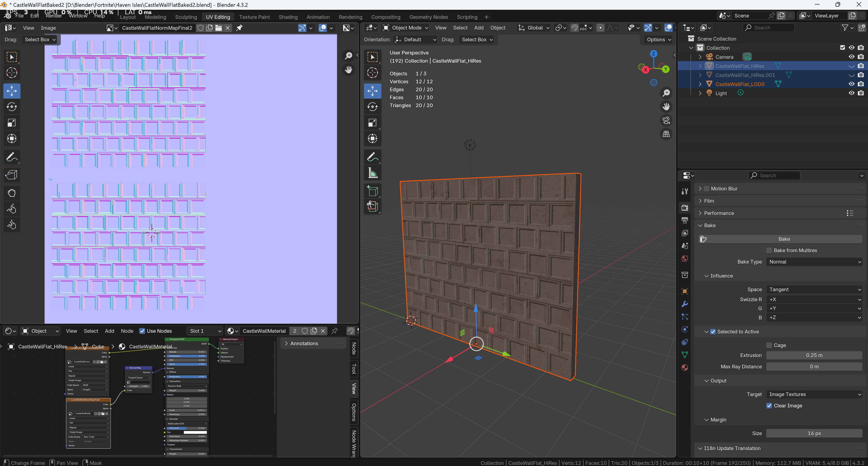Open the Modifiers wrench properties tab
Viewport: 868px width, 466px height.
(684, 304)
